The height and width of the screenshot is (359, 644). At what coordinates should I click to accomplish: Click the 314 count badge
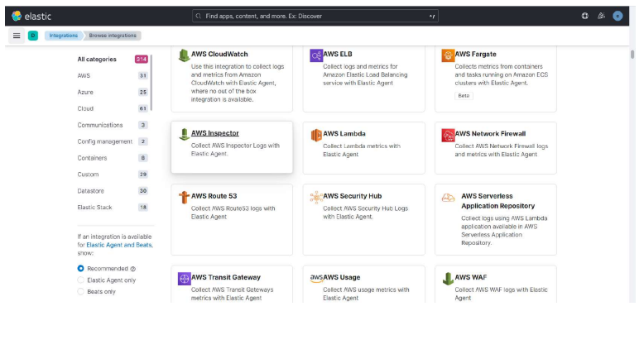[142, 59]
